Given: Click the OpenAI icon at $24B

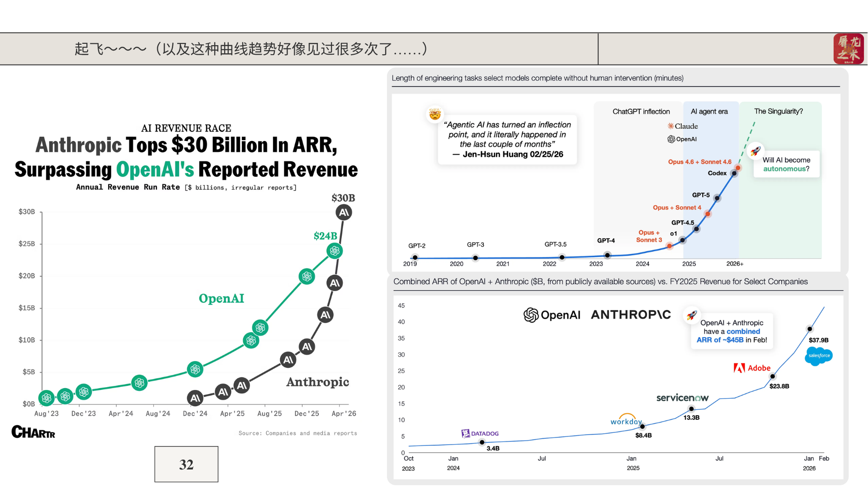Looking at the screenshot, I should coord(335,251).
